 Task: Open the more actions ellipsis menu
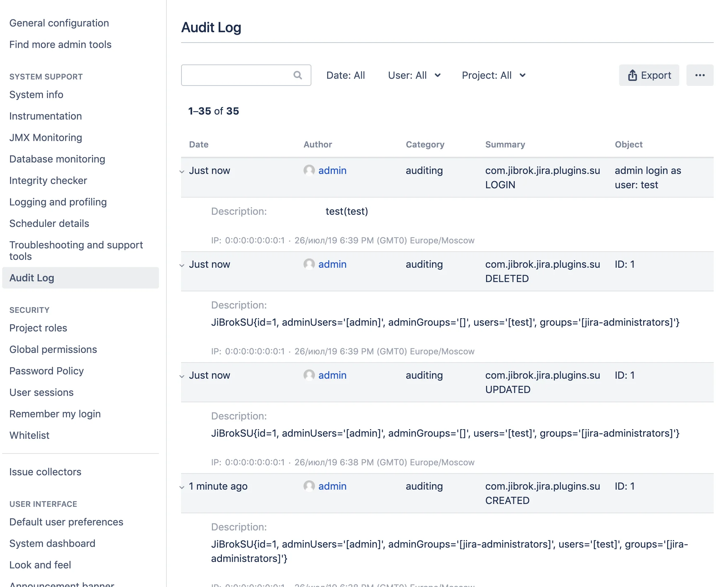pyautogui.click(x=700, y=75)
